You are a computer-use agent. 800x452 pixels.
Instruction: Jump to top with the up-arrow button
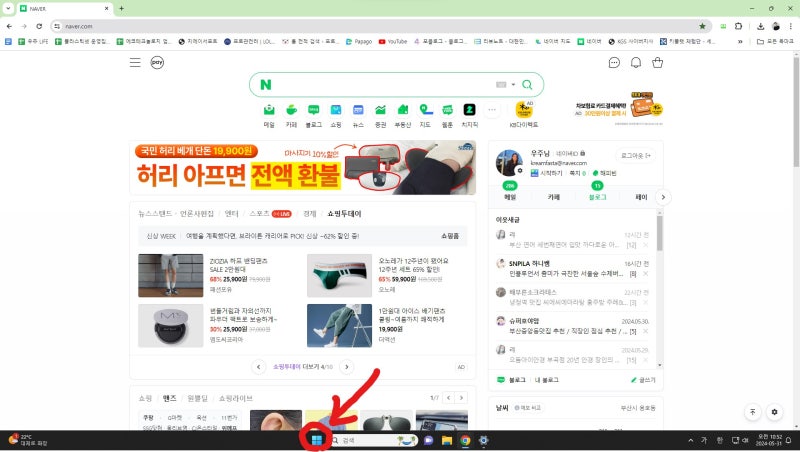pyautogui.click(x=753, y=412)
